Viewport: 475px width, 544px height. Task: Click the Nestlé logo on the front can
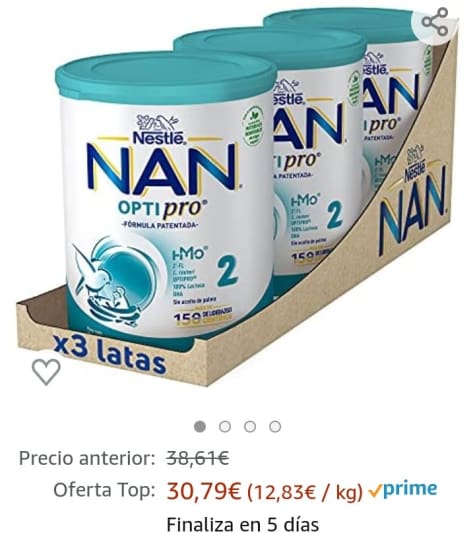[159, 130]
